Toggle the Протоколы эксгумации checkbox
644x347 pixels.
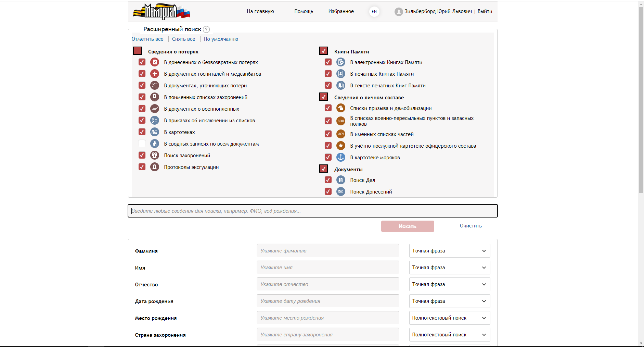142,167
